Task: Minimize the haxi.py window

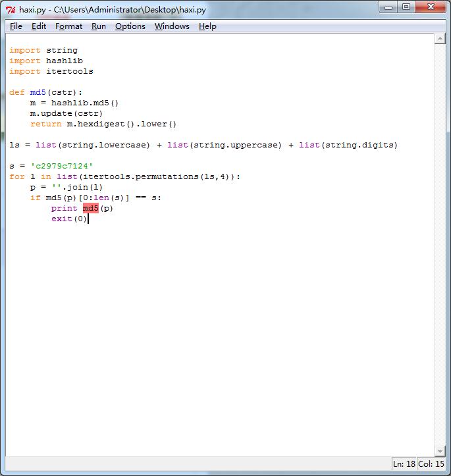Action: click(x=389, y=7)
